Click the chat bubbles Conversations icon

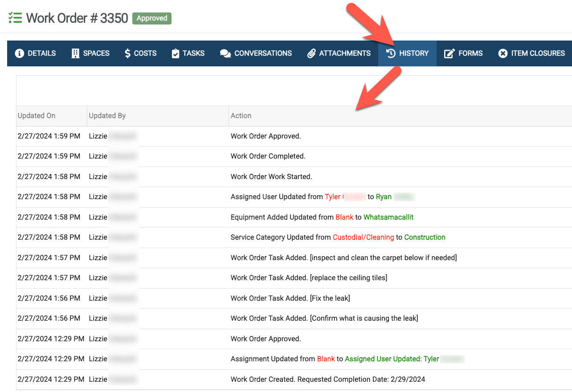coord(225,53)
